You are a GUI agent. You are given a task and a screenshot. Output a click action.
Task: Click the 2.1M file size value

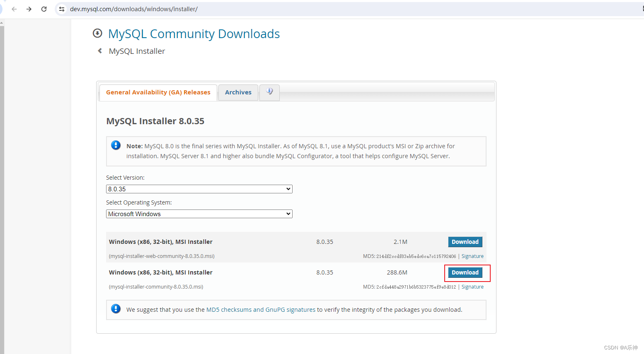(x=400, y=242)
